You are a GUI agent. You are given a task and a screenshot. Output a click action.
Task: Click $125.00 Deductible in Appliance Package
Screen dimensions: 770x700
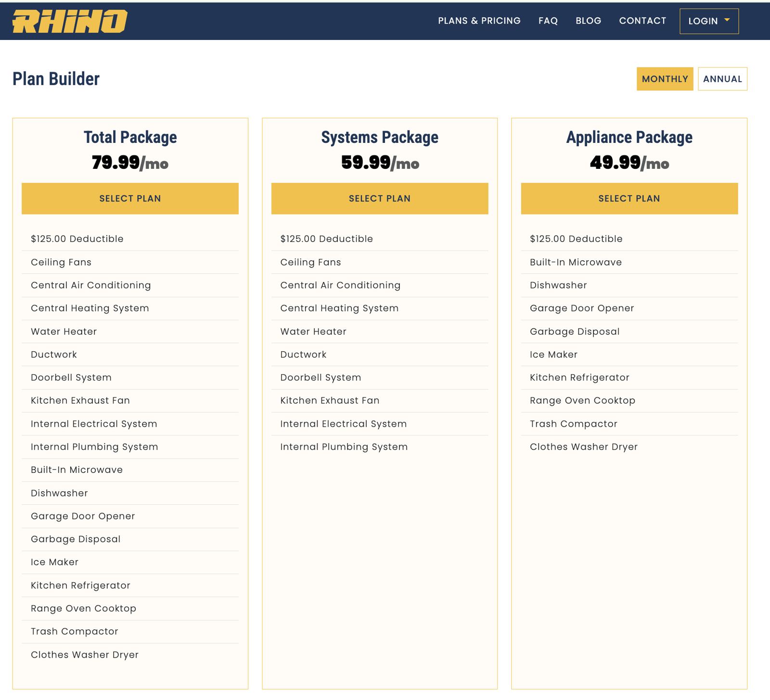pyautogui.click(x=629, y=239)
